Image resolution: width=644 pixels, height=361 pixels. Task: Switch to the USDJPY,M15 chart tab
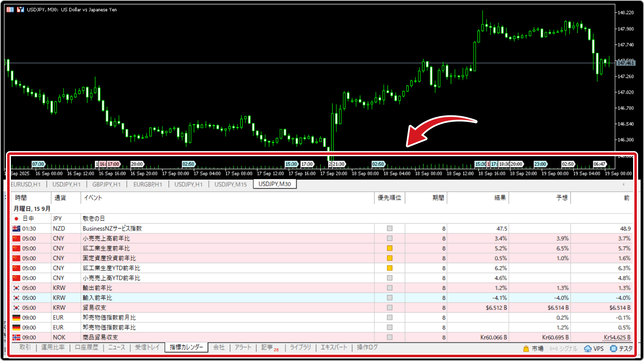click(231, 184)
